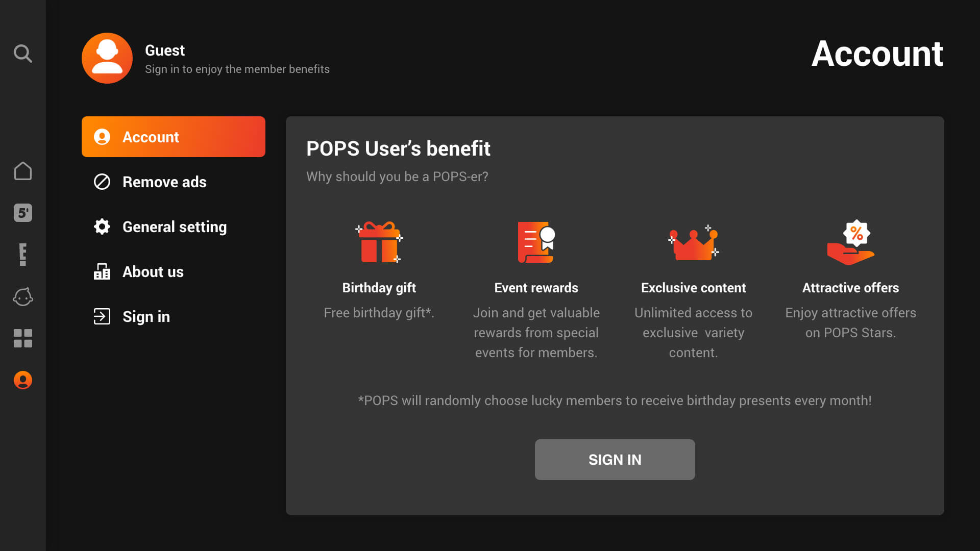Open search from the sidebar magnifier icon
This screenshot has height=551, width=980.
(x=23, y=53)
